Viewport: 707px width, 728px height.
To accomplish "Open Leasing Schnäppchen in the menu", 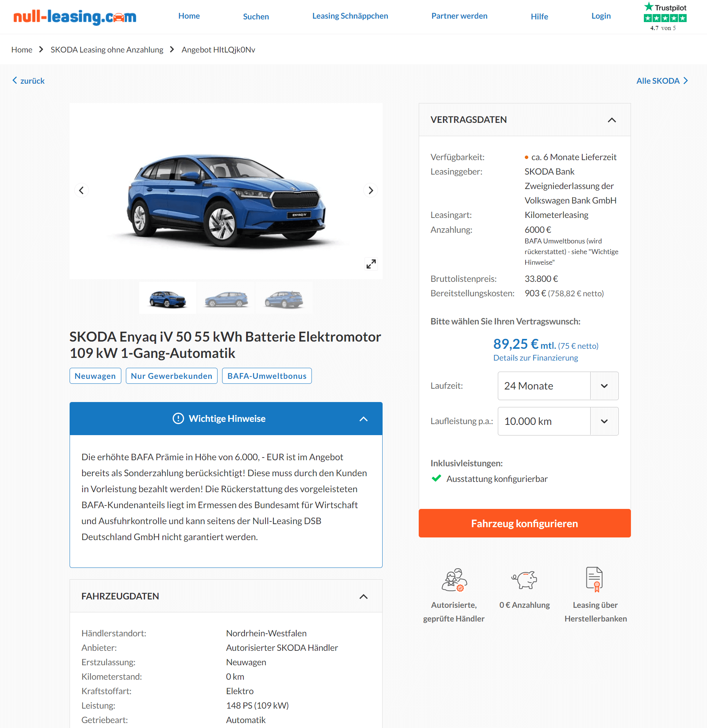I will click(x=350, y=16).
